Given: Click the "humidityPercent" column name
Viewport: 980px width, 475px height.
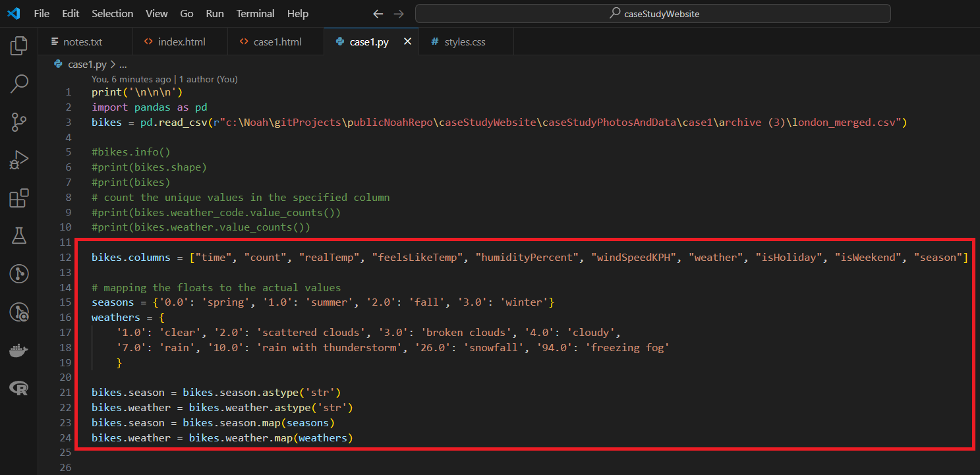Looking at the screenshot, I should click(527, 258).
